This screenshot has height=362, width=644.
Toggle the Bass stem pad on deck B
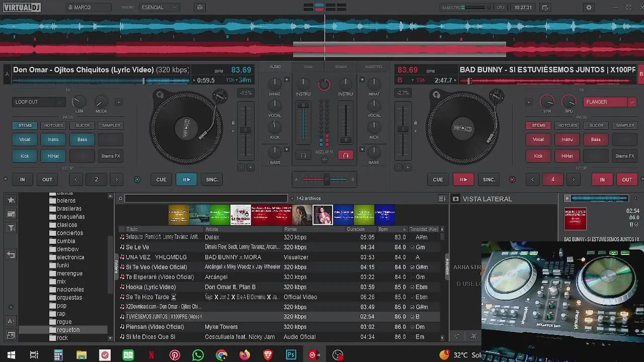(x=596, y=140)
